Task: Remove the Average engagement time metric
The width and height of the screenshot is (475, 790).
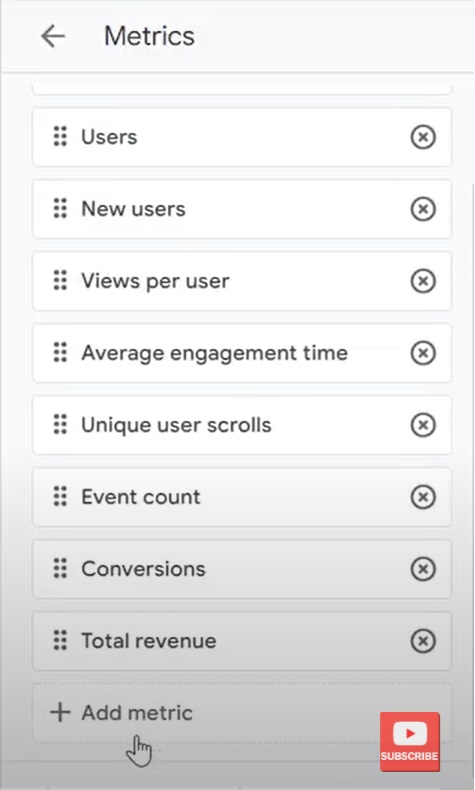Action: pos(423,353)
